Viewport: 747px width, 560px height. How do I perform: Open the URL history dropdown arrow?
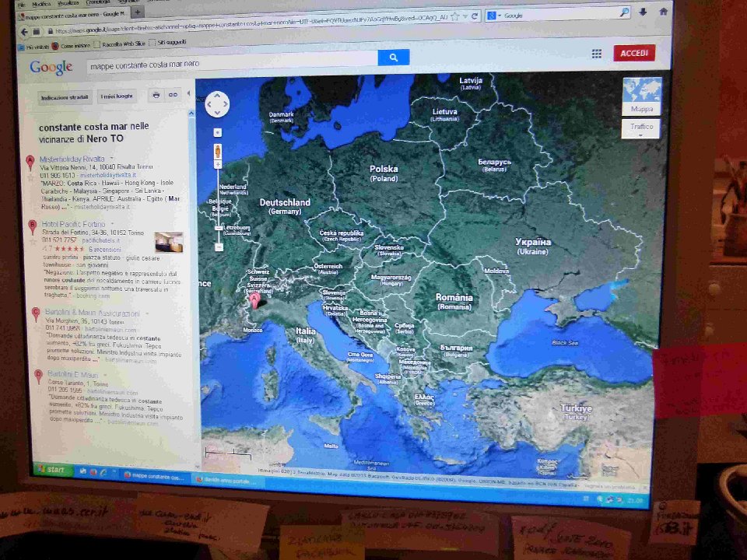click(x=465, y=16)
